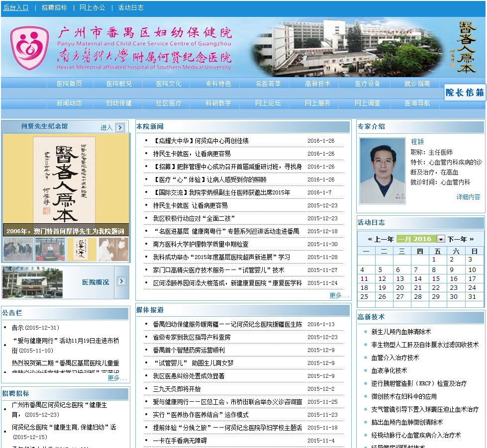Open media report 我区医患纠纷处置成效显著
Image resolution: width=487 pixels, height=448 pixels.
click(x=189, y=376)
